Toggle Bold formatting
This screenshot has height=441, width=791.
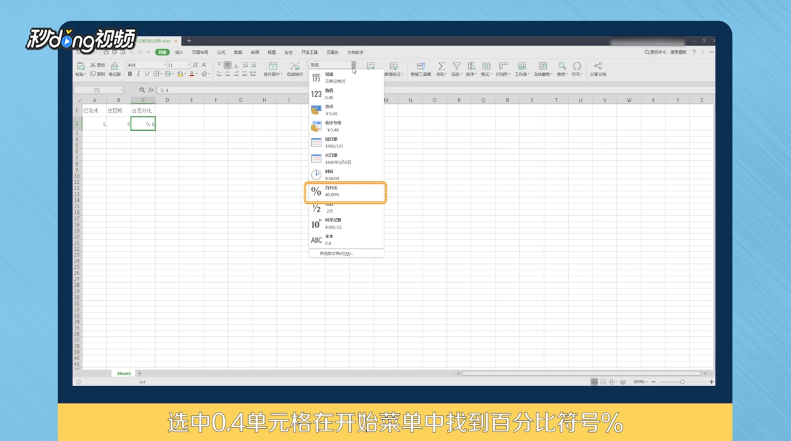click(x=130, y=74)
